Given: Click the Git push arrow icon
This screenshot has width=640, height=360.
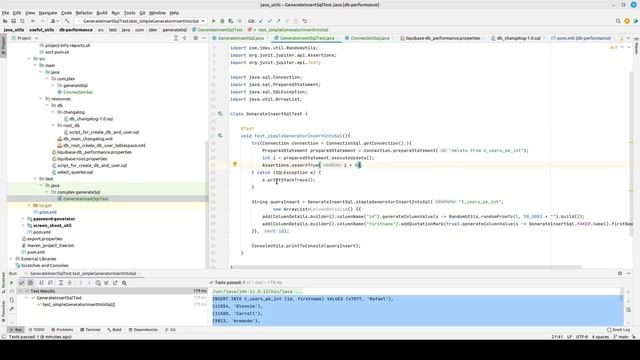Looking at the screenshot, I should [x=278, y=21].
